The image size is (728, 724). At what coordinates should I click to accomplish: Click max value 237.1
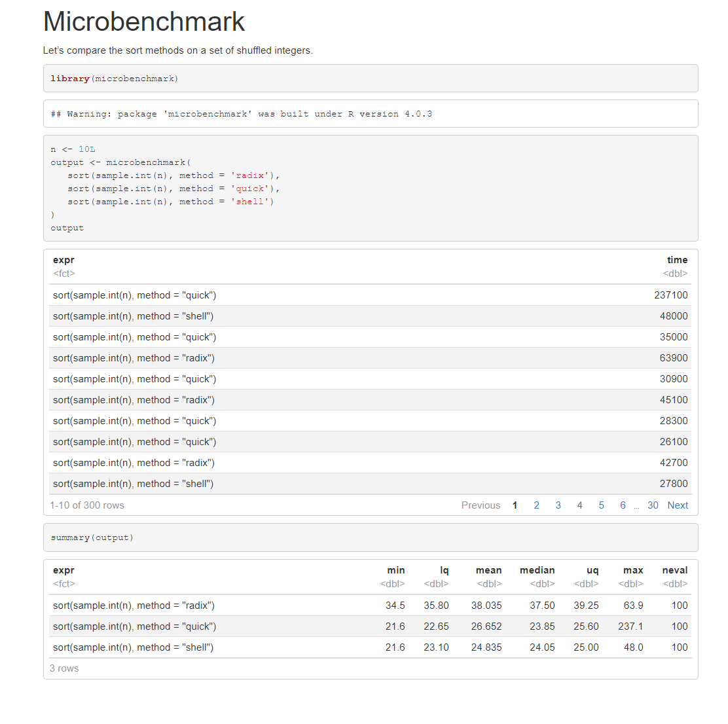tap(630, 626)
